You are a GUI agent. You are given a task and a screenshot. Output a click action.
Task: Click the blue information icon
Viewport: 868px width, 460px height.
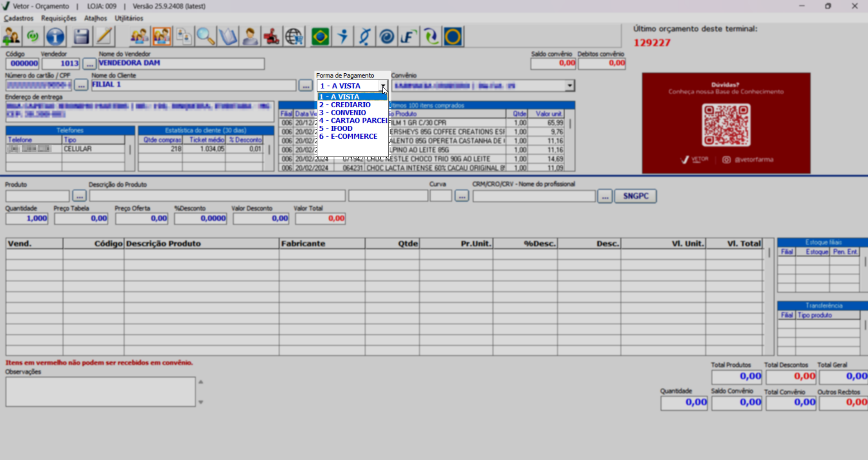56,37
